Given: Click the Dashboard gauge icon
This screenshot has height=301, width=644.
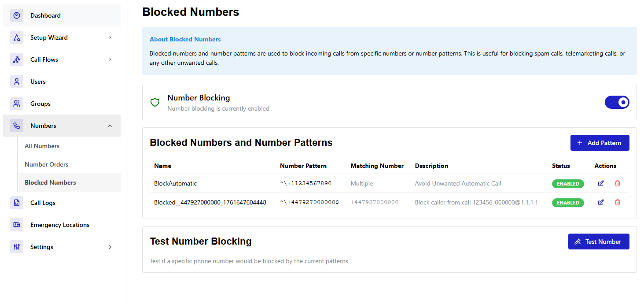Looking at the screenshot, I should coord(17,15).
